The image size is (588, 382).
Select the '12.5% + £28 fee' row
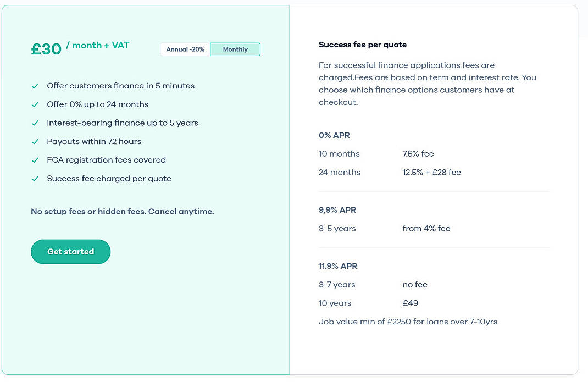(431, 172)
